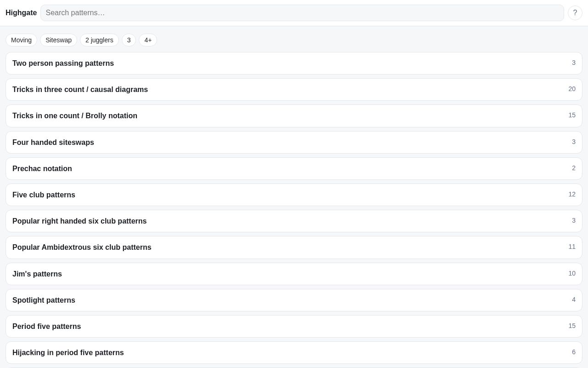Expand Tricks in one count / Brolly notation
The width and height of the screenshot is (588, 368).
coord(294,116)
